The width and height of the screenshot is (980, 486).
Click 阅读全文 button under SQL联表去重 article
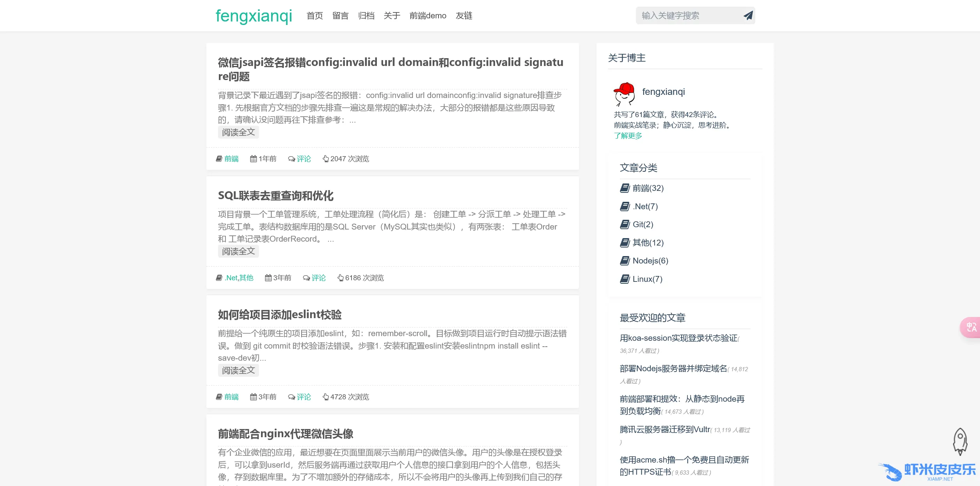pos(238,251)
